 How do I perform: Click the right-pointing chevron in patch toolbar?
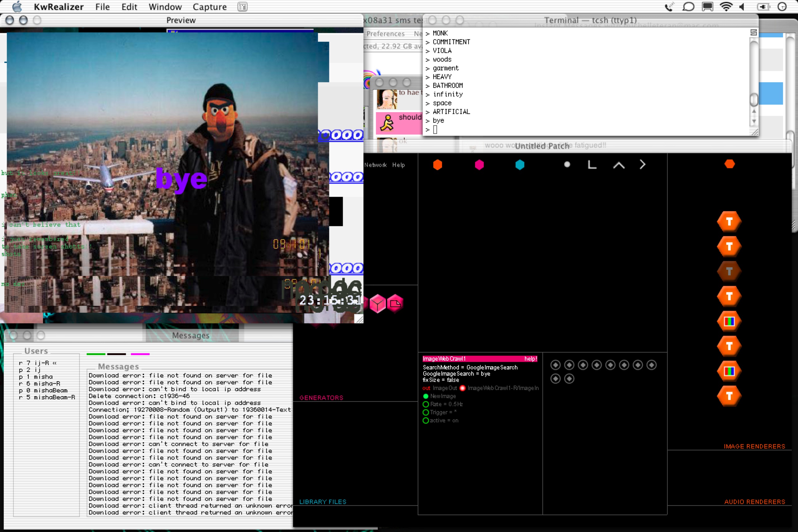pos(642,164)
